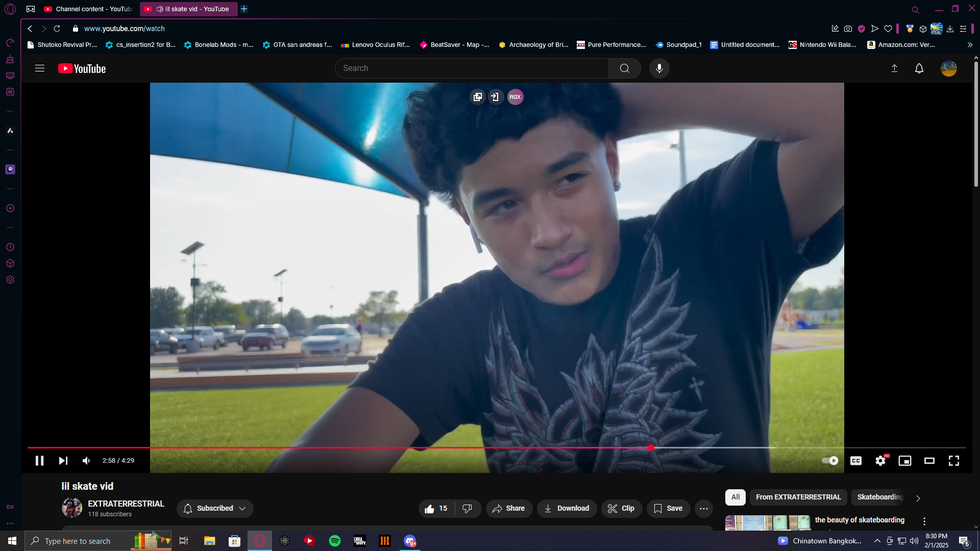Toggle the autoplay switch
This screenshot has width=980, height=551.
pos(830,461)
